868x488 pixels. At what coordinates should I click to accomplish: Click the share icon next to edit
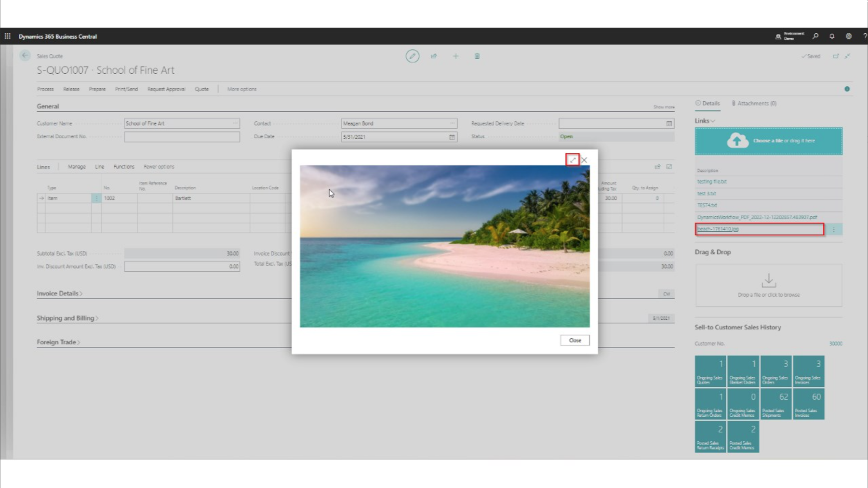click(x=434, y=56)
